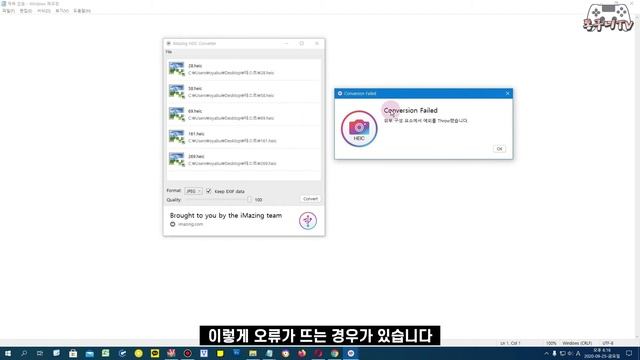Click the Quality slider handle
640x360 pixels.
249,200
